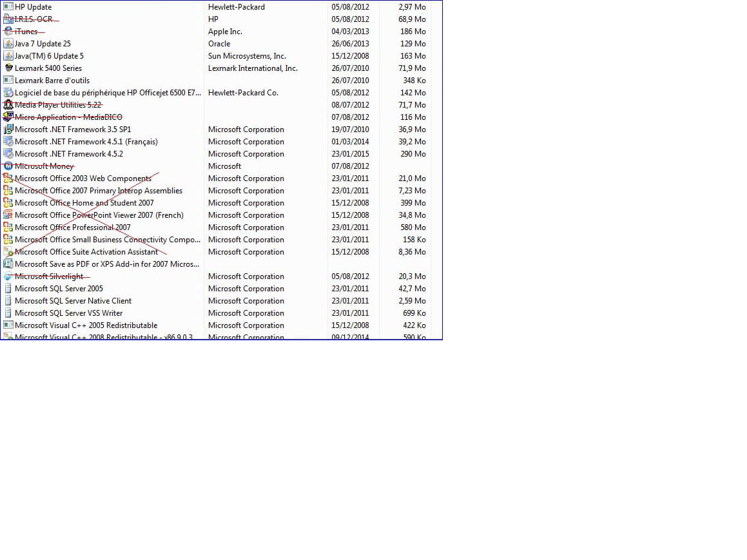Viewport: 747px width, 560px height.
Task: Click the Office Home and Student 2007 icon
Action: click(8, 202)
